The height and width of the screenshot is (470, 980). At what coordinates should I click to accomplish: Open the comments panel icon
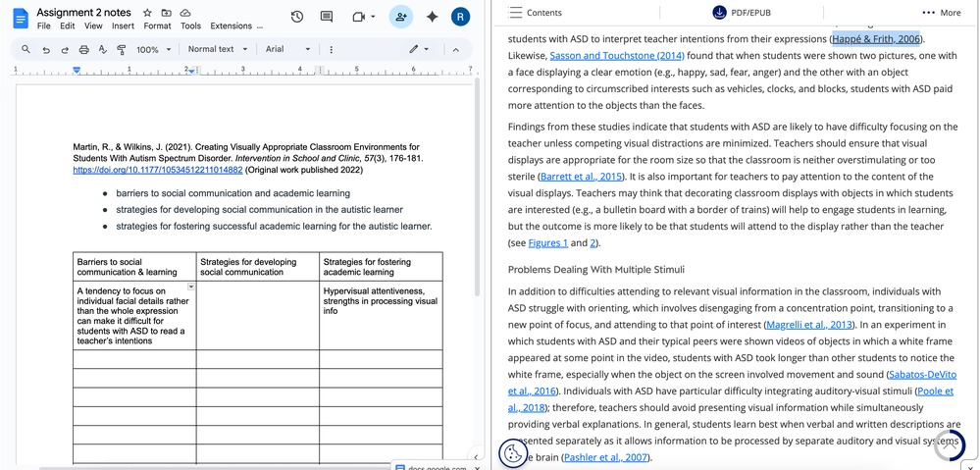click(x=327, y=17)
